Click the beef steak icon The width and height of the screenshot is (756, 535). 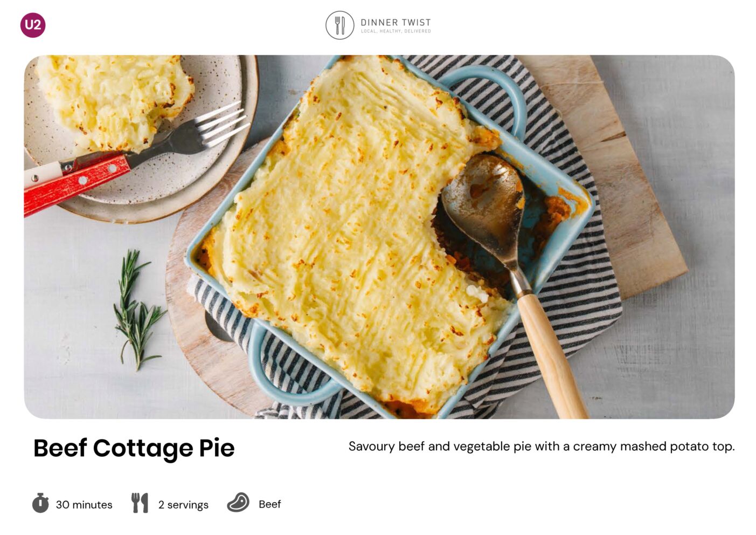pos(238,503)
